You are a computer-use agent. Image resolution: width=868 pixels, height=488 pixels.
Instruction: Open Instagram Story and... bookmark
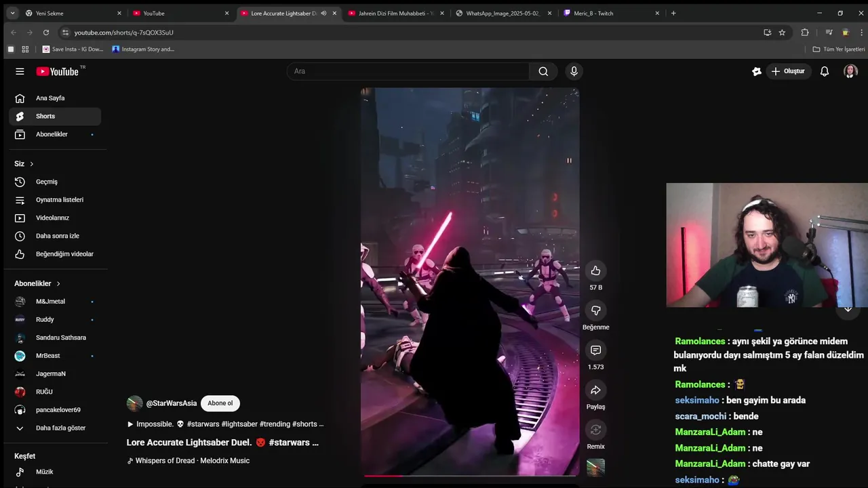(x=143, y=49)
